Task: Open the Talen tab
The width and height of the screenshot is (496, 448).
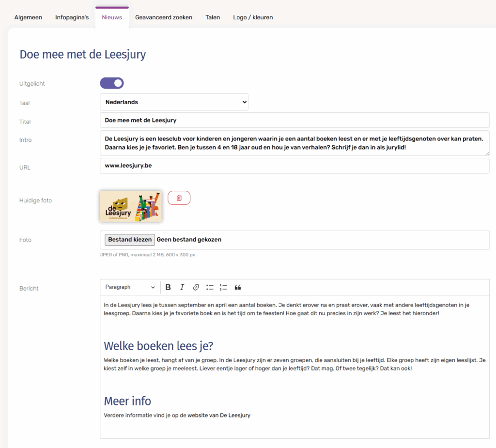Action: pos(213,17)
